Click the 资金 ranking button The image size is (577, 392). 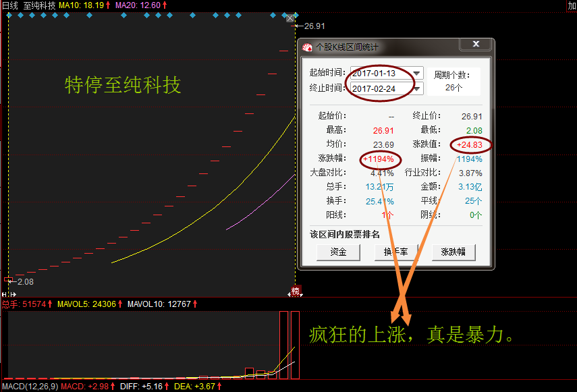click(338, 252)
